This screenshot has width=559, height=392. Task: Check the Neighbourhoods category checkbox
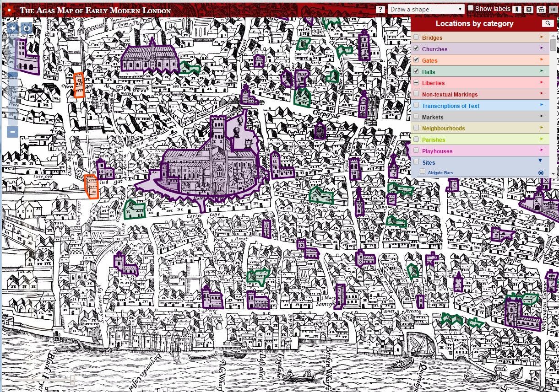(x=416, y=128)
